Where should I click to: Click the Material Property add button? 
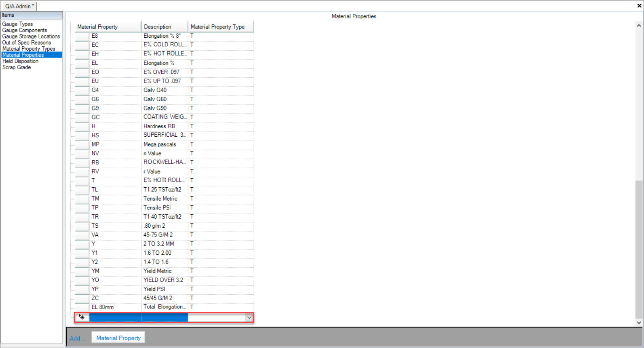point(118,338)
